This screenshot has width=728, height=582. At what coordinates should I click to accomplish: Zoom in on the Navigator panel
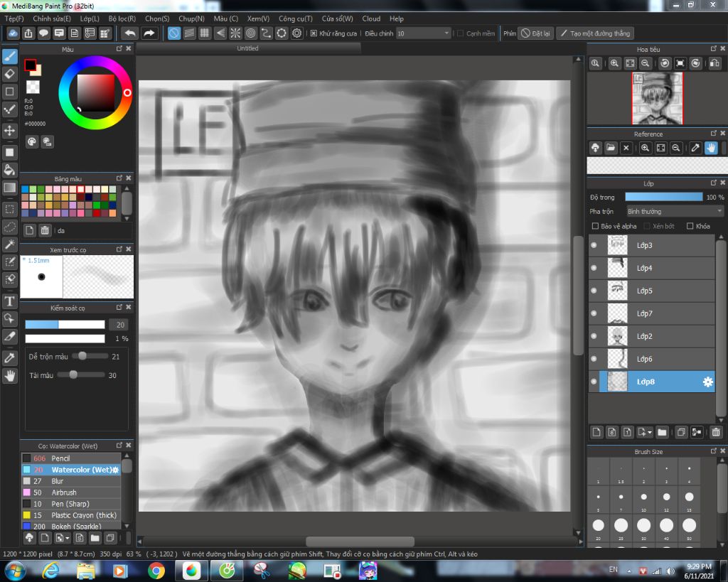pyautogui.click(x=614, y=63)
